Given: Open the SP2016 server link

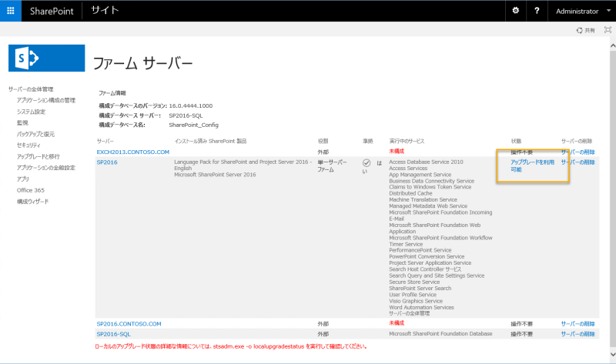Looking at the screenshot, I should 107,162.
